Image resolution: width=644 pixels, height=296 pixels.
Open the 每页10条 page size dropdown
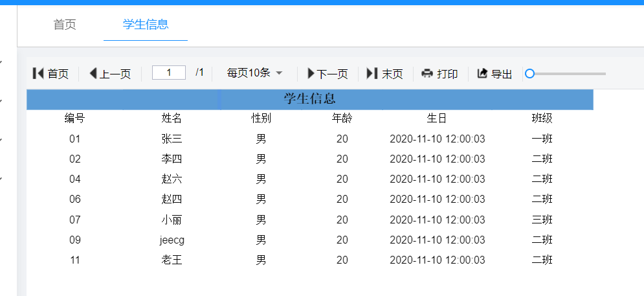(x=254, y=73)
